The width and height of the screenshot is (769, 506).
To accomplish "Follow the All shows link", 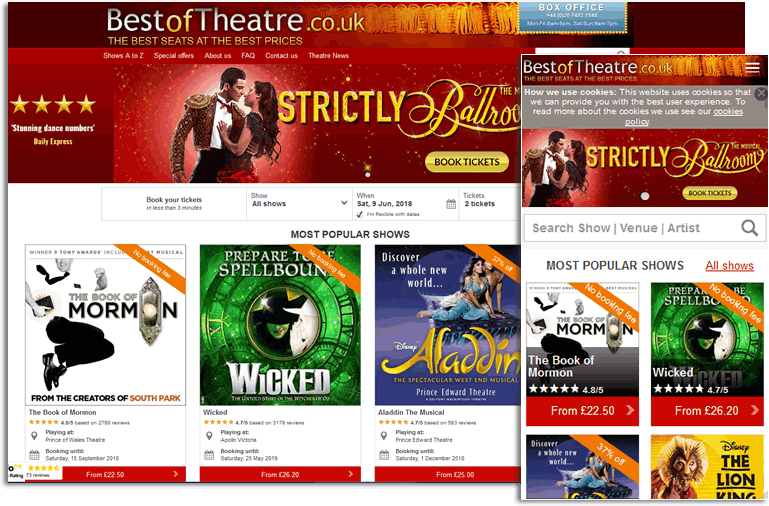I will [x=729, y=266].
